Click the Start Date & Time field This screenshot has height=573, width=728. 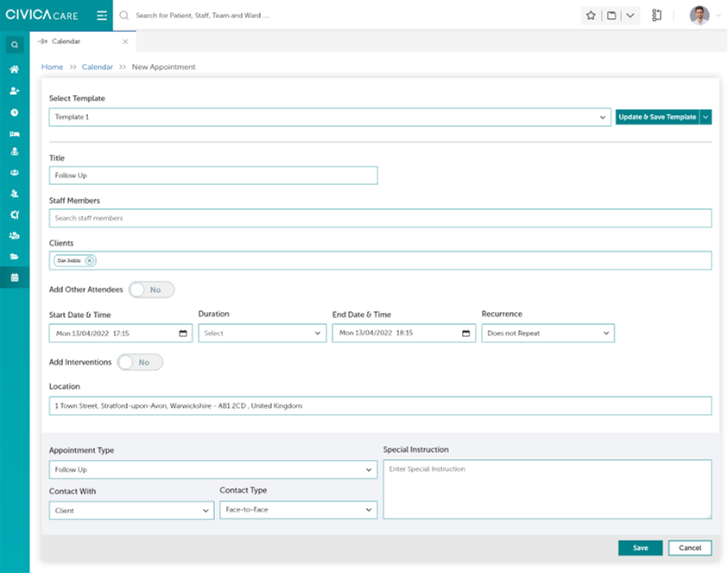[x=121, y=334]
